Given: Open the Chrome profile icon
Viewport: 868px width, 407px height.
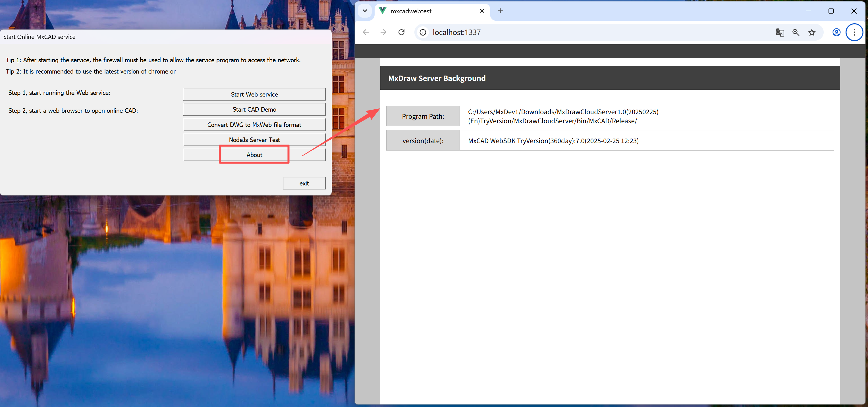Looking at the screenshot, I should (x=836, y=32).
